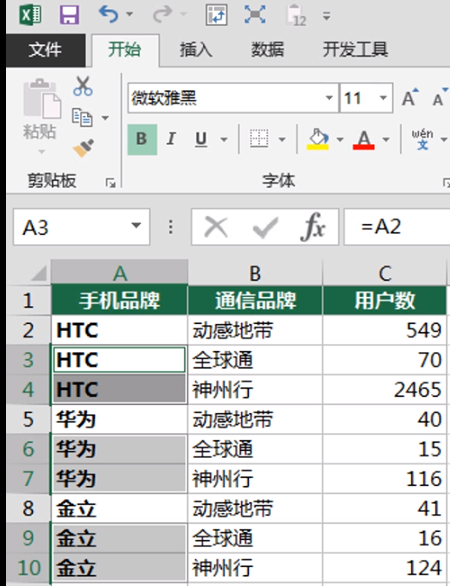Switch to the 插入 tab
This screenshot has width=450, height=586.
(196, 50)
